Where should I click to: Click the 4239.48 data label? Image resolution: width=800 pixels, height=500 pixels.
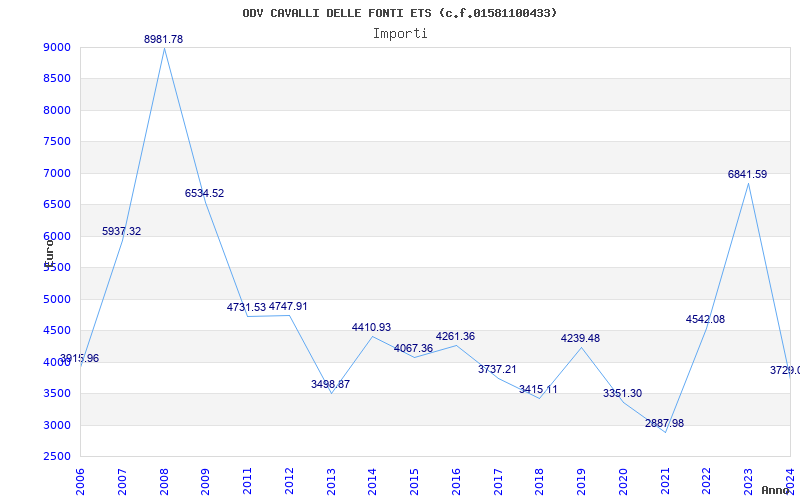coord(580,338)
